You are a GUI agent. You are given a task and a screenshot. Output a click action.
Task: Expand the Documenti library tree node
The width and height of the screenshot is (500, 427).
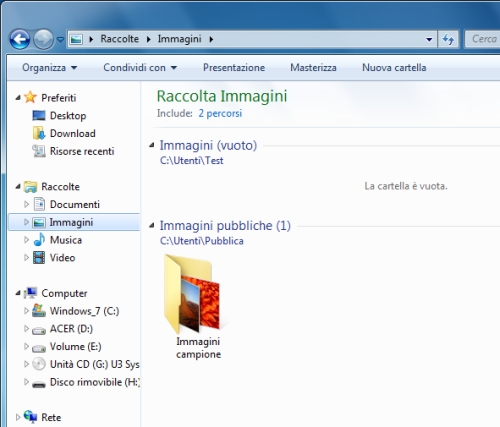(x=26, y=204)
